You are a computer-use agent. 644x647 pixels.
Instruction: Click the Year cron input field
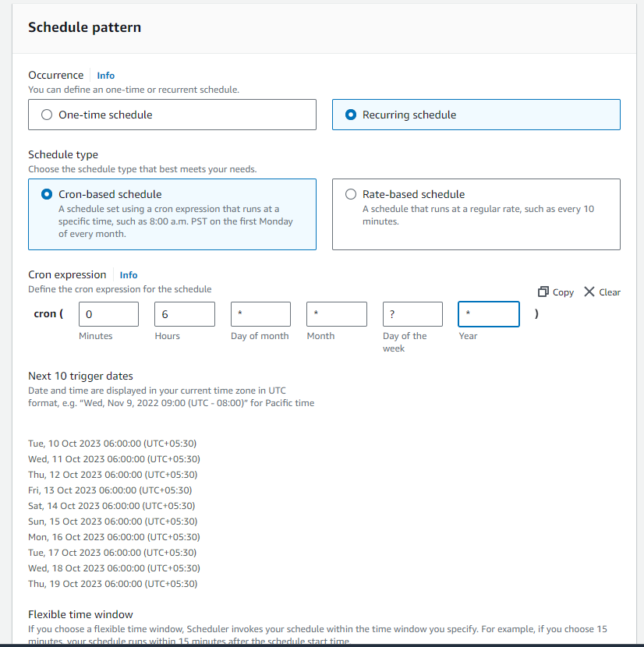[488, 314]
